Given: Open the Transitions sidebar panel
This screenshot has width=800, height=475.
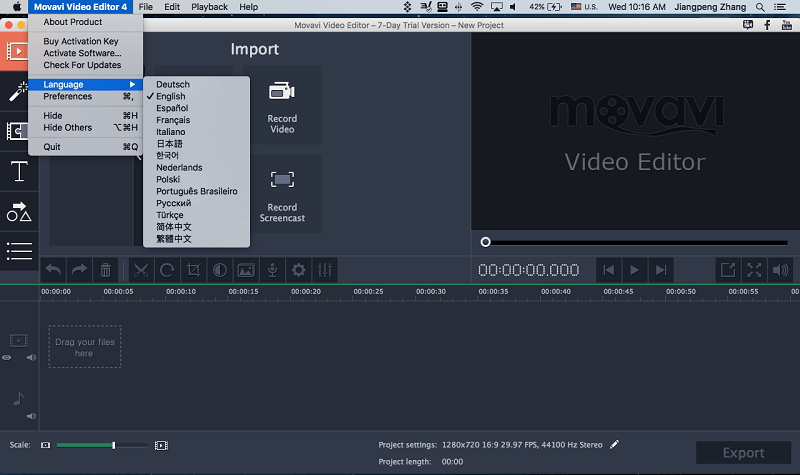Looking at the screenshot, I should 16,131.
